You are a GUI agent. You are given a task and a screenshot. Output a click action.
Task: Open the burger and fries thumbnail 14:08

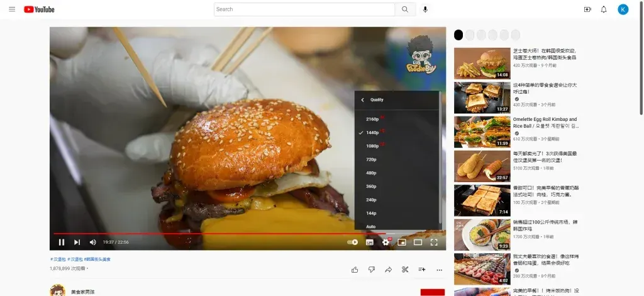(482, 64)
